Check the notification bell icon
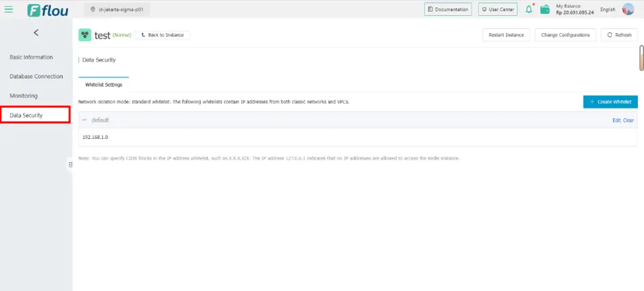The image size is (644, 291). coord(529,9)
